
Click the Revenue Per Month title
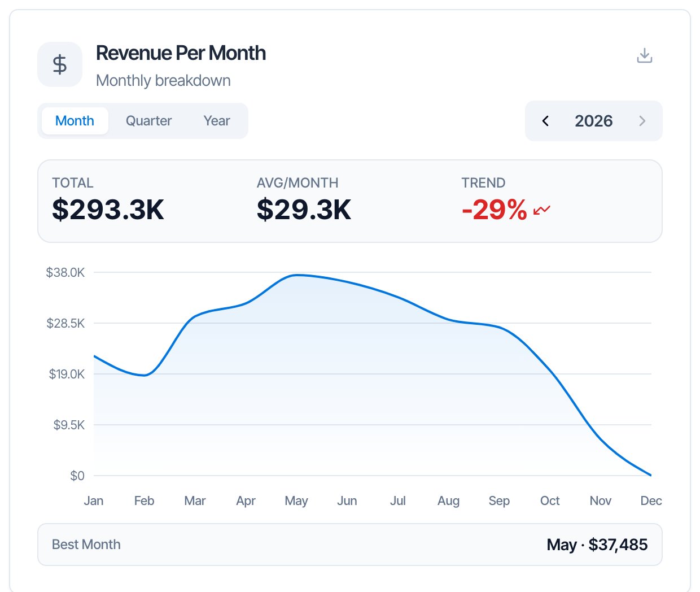coord(181,53)
